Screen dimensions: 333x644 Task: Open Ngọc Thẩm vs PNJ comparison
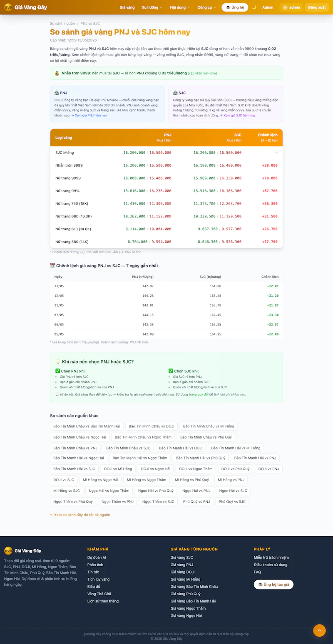point(117,501)
